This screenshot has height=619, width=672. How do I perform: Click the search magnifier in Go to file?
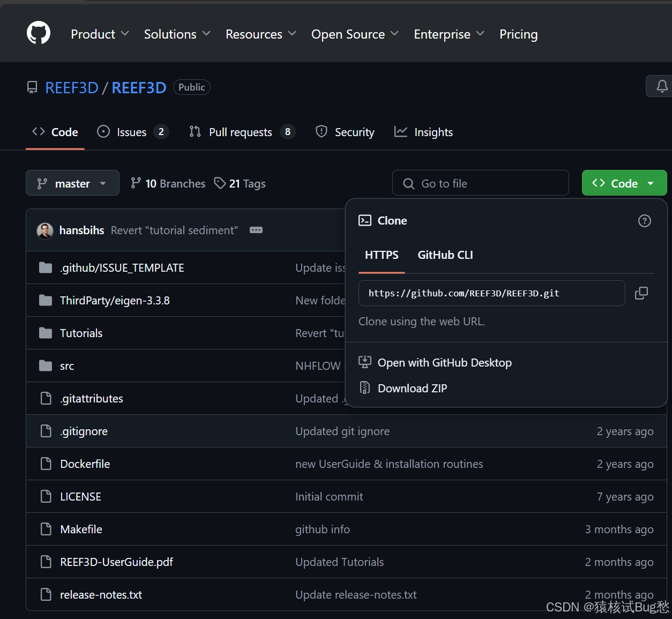pos(408,184)
